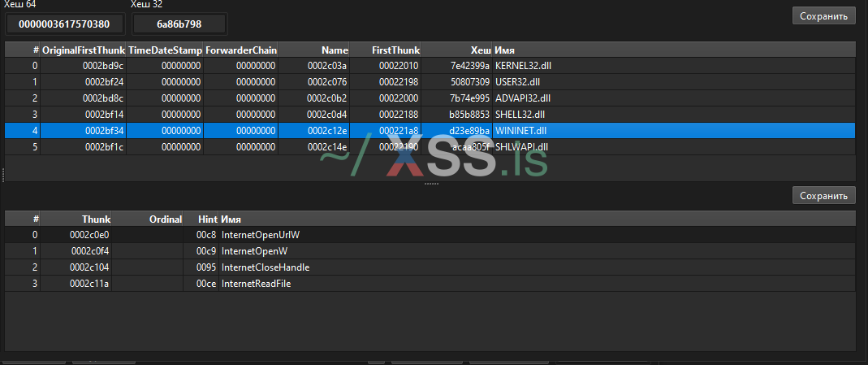Click hash value 7e42399a
This screenshot has width=868, height=365.
470,66
